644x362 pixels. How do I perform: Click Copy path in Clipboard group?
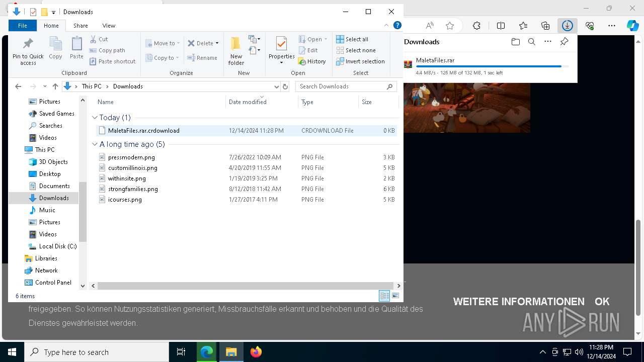coord(107,50)
